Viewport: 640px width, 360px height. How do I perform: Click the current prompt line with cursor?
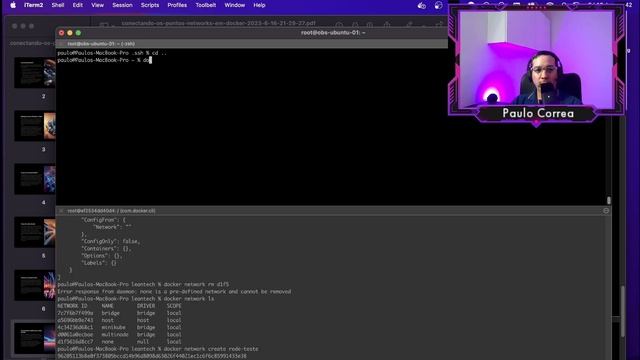(104, 60)
